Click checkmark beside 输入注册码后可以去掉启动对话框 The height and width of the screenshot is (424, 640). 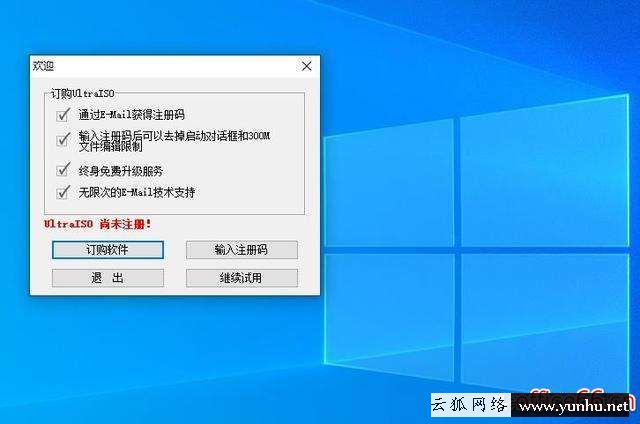(x=63, y=140)
